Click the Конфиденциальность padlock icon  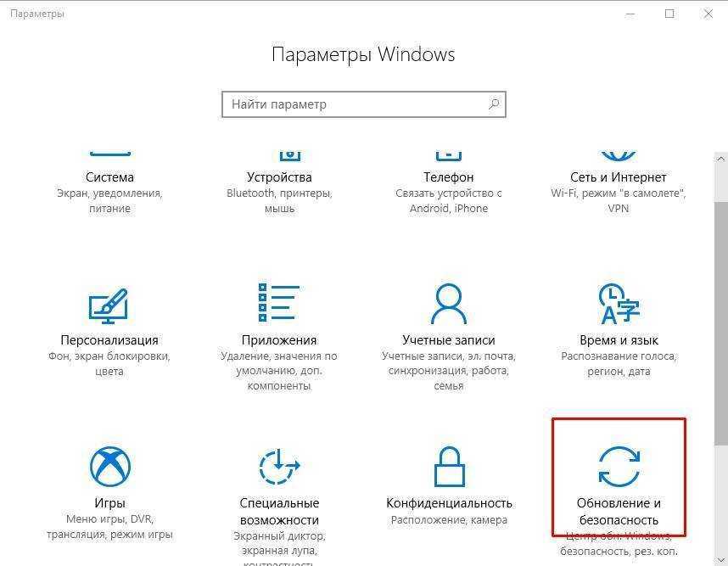449,466
